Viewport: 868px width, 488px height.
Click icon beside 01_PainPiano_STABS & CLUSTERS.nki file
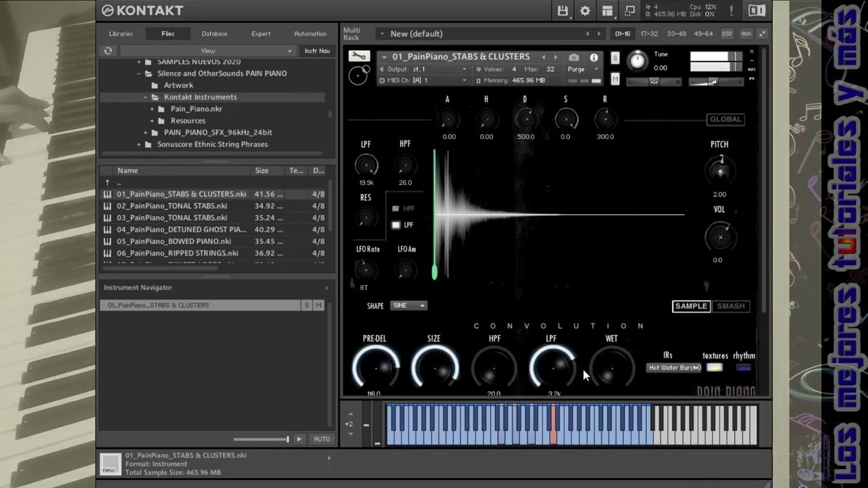107,194
